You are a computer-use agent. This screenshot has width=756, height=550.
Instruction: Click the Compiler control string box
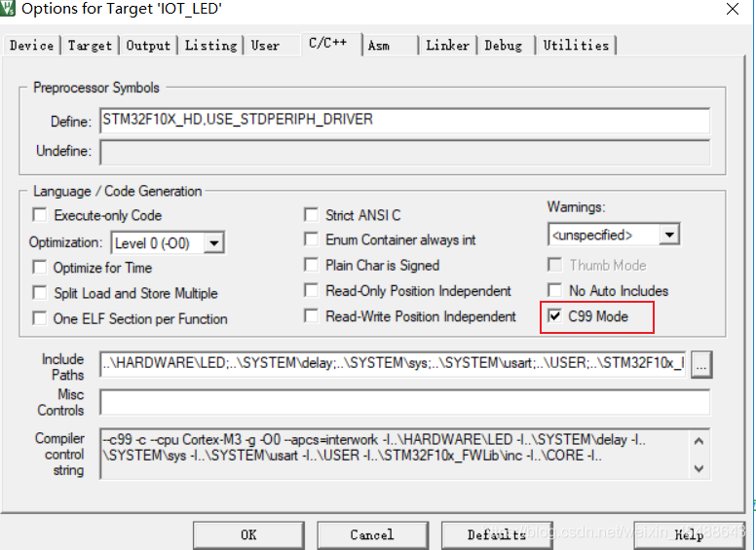pos(404,454)
